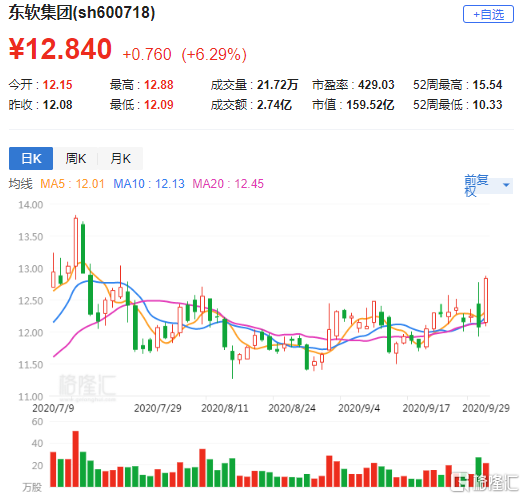Click the stock title 东软集团(sh600718)
525x499 pixels.
coord(82,13)
